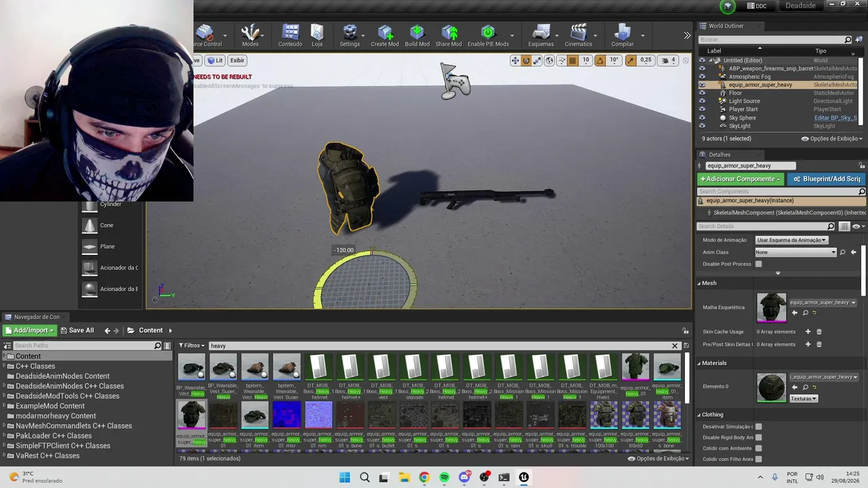Click the Build Mod toolbar icon
The image size is (868, 488).
417,36
